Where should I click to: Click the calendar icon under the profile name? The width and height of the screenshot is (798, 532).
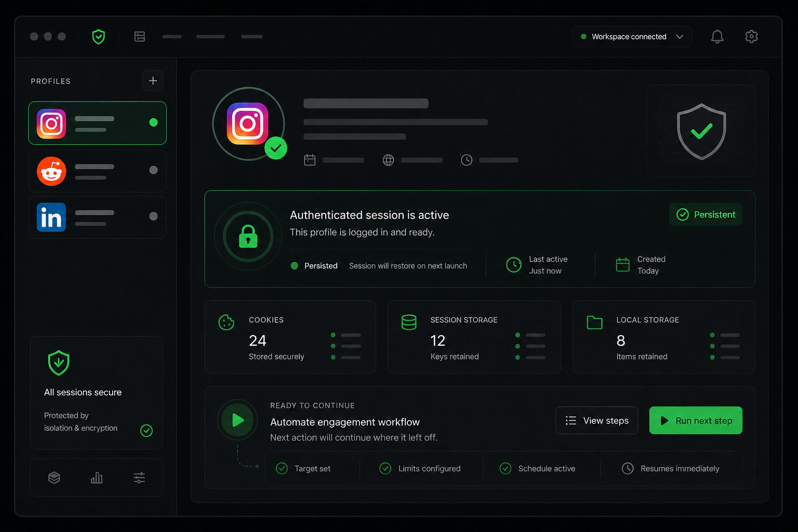tap(310, 160)
